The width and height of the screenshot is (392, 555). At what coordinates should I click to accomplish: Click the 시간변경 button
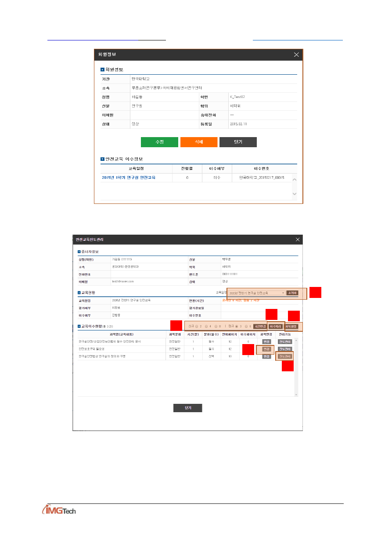tap(260, 326)
